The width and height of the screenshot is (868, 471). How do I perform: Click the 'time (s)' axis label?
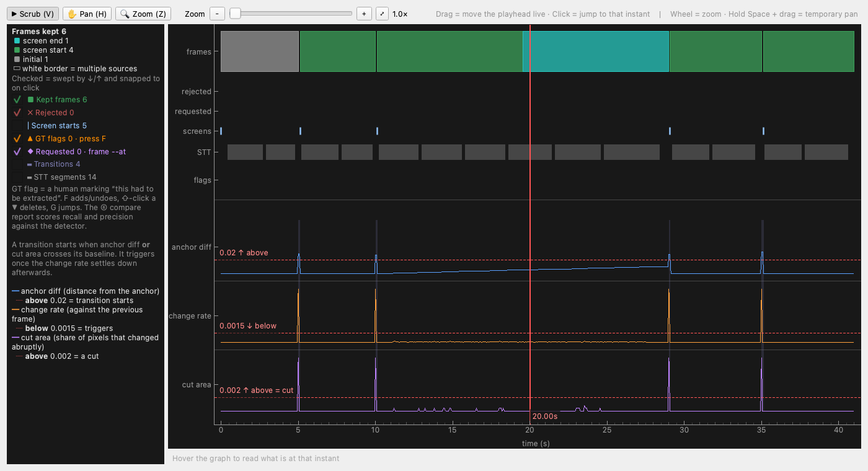pyautogui.click(x=536, y=443)
